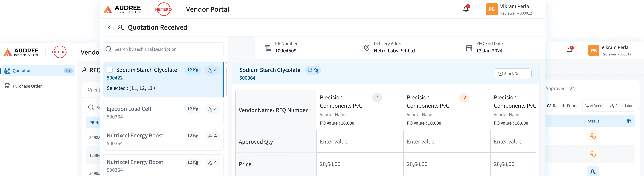Open the Purchase Order menu item
The width and height of the screenshot is (644, 176).
(27, 86)
